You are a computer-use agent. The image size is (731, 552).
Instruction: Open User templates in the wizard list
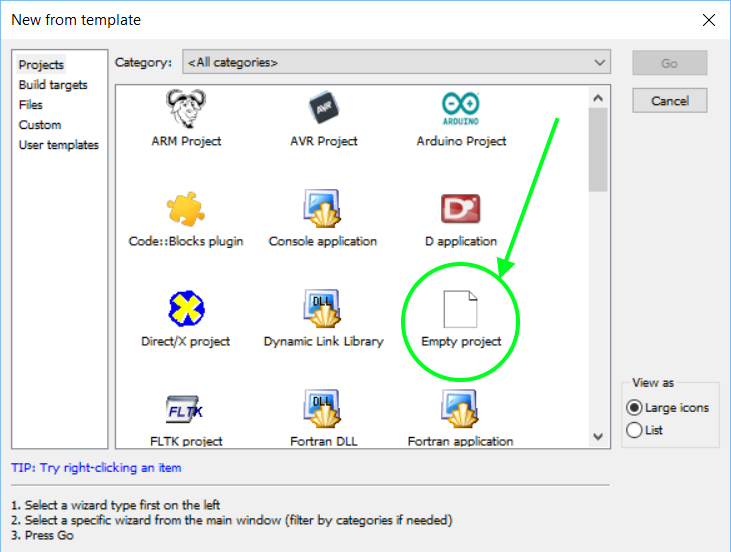tap(59, 145)
